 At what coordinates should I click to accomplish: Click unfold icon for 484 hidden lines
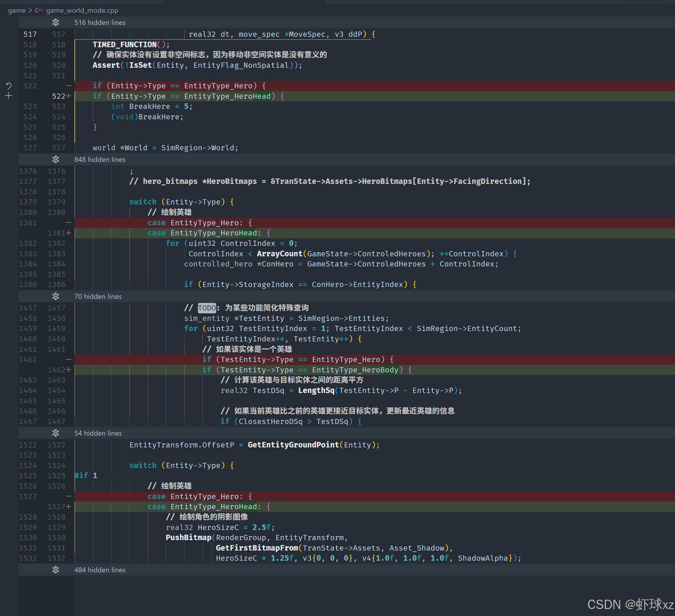click(56, 570)
